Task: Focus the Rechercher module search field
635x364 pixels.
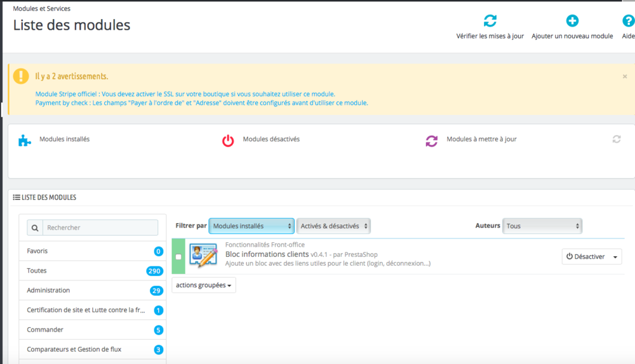Action: [100, 228]
